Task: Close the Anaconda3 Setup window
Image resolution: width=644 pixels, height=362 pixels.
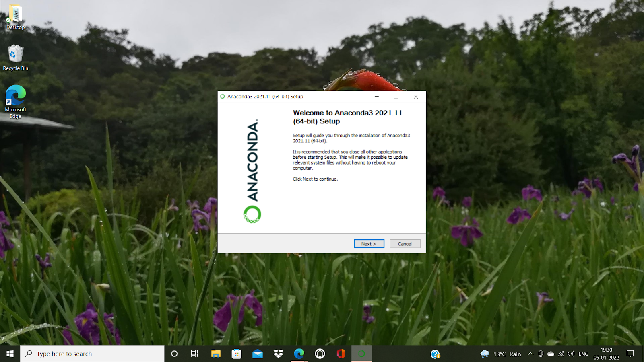Action: click(416, 97)
